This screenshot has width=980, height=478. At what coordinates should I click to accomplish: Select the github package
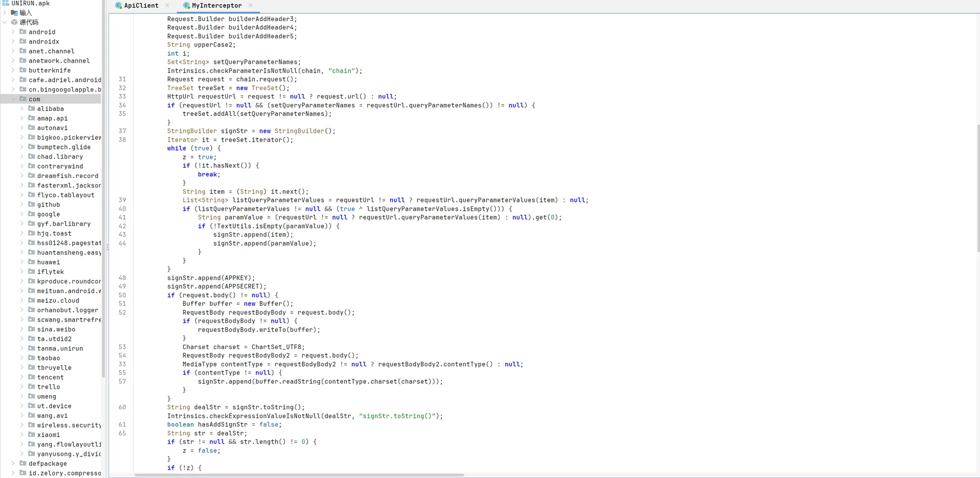click(x=49, y=204)
